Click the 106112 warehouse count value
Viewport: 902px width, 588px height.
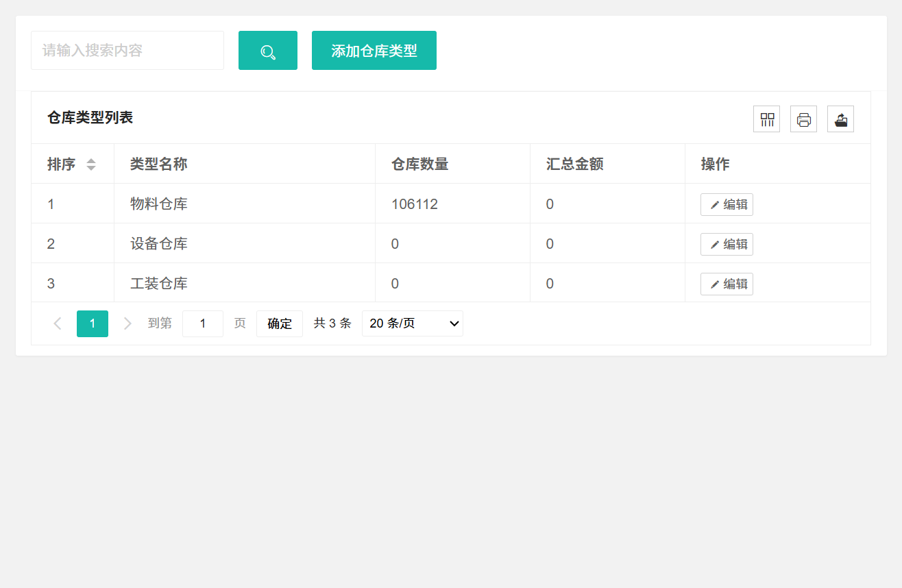pyautogui.click(x=415, y=204)
